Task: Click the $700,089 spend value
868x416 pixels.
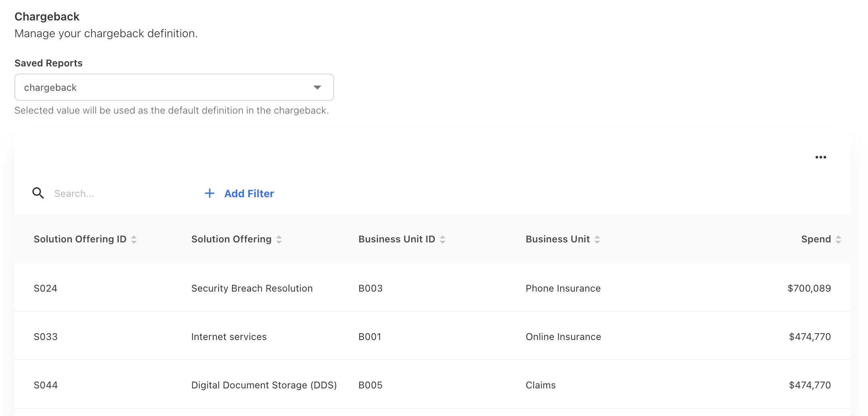Action: click(x=809, y=288)
